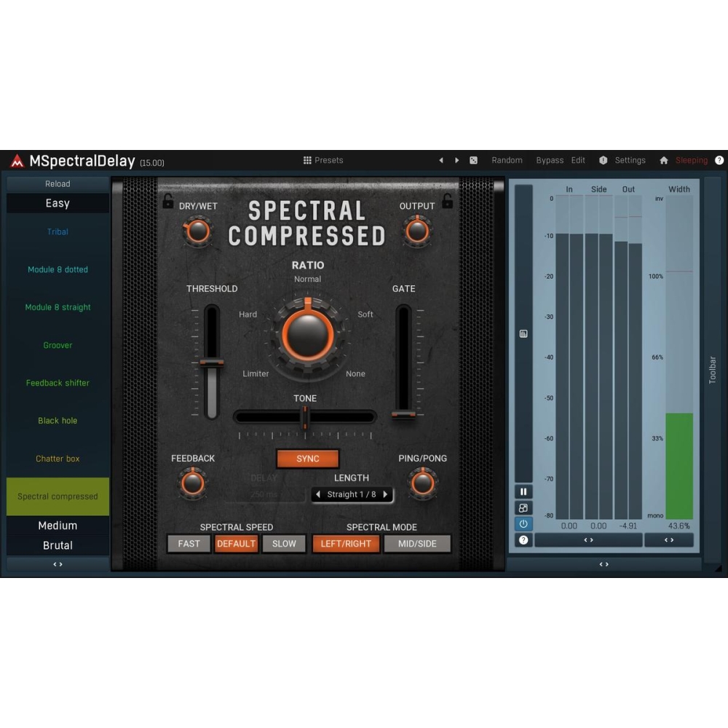Click the layout/resize icon below the pause button

click(523, 507)
